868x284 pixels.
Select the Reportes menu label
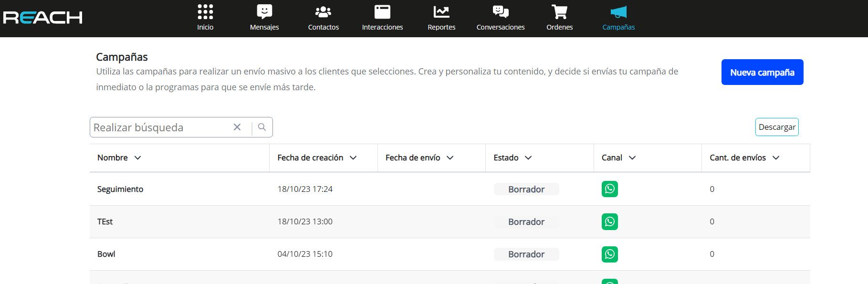point(441,27)
